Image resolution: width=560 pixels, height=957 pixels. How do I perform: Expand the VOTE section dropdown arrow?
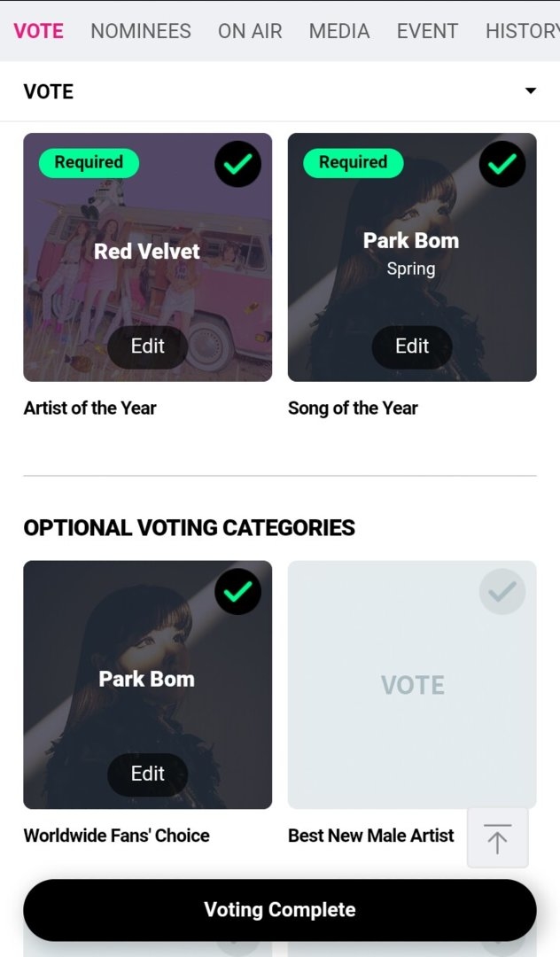[531, 91]
